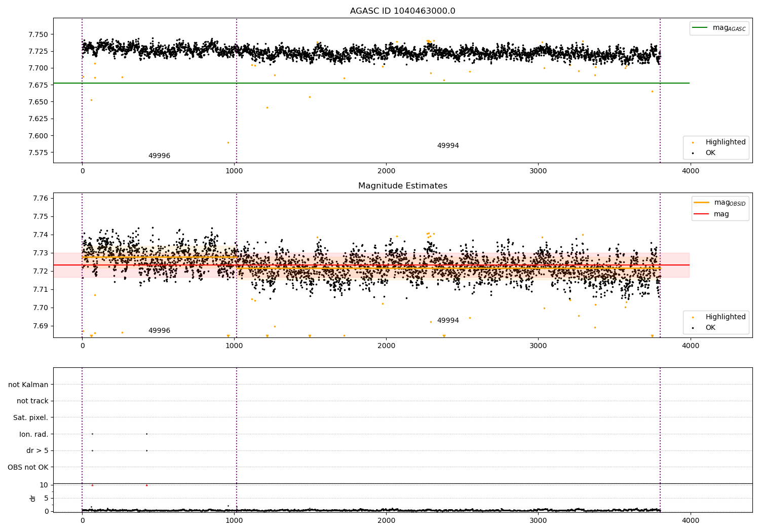
Task: Click the '5' tick on the dr axis
Action: point(46,498)
